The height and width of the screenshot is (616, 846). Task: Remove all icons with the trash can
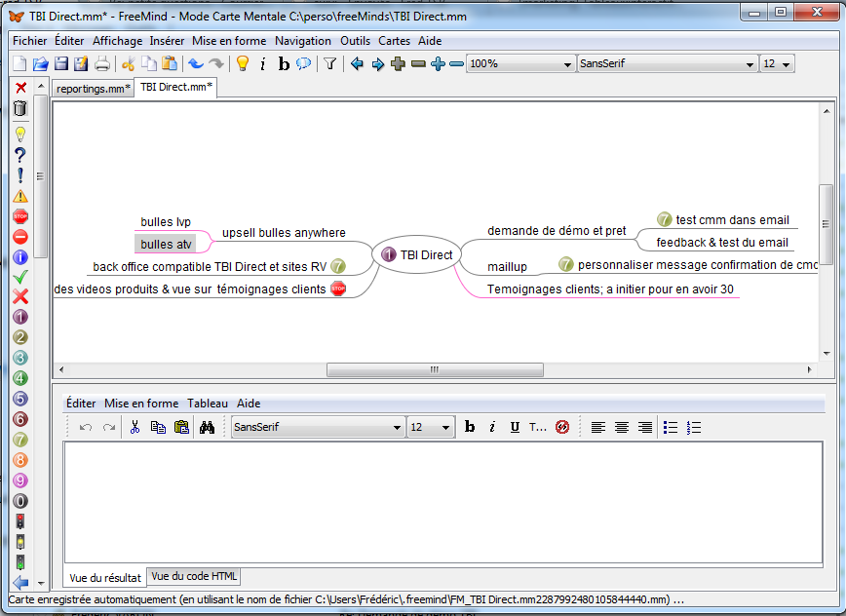coord(19,108)
